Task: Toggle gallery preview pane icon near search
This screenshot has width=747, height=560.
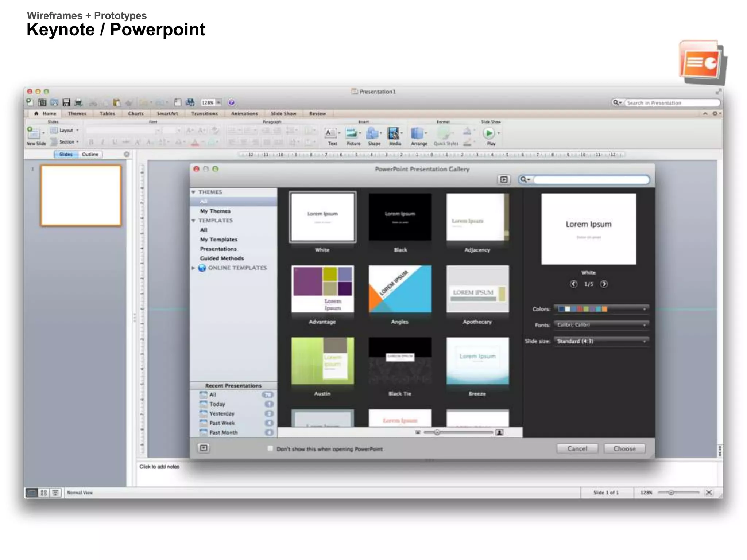Action: tap(504, 179)
